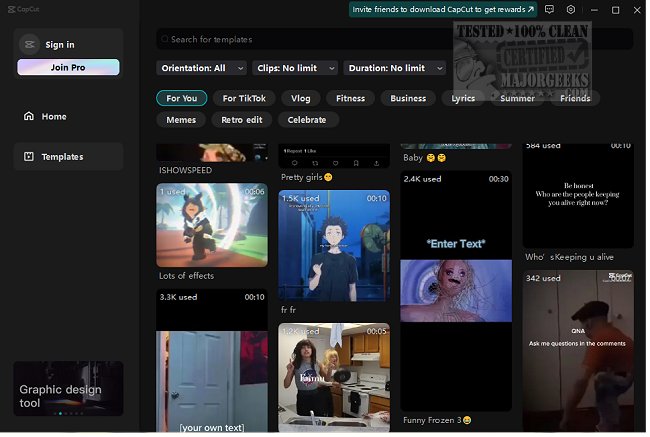650x437 pixels.
Task: Open the Pretty girls template thumbnail
Action: pyautogui.click(x=336, y=157)
